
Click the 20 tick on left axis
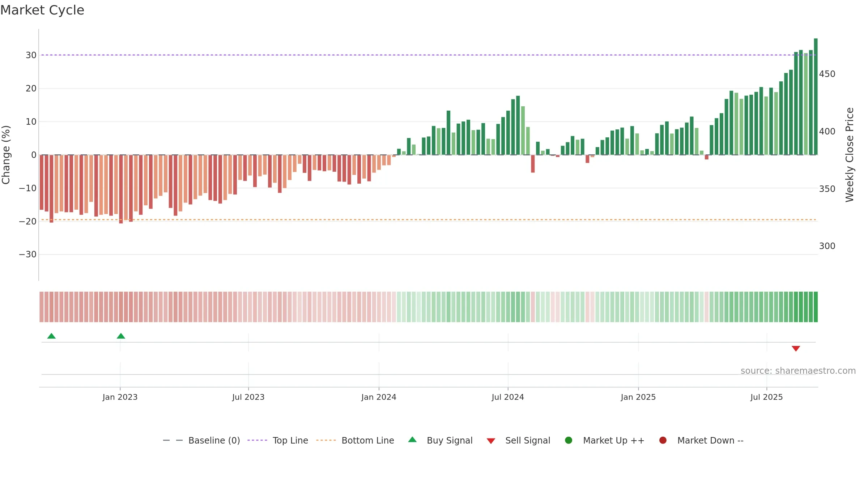pos(31,89)
